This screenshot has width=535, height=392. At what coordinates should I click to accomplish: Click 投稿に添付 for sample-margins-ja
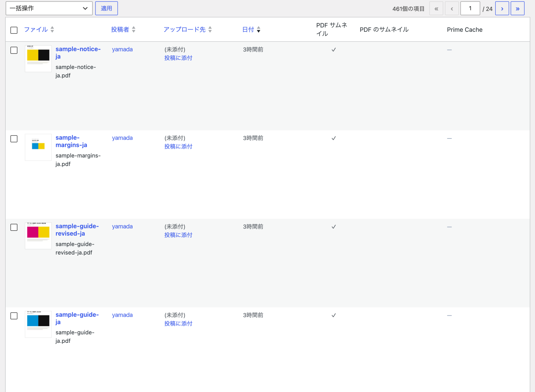click(178, 146)
